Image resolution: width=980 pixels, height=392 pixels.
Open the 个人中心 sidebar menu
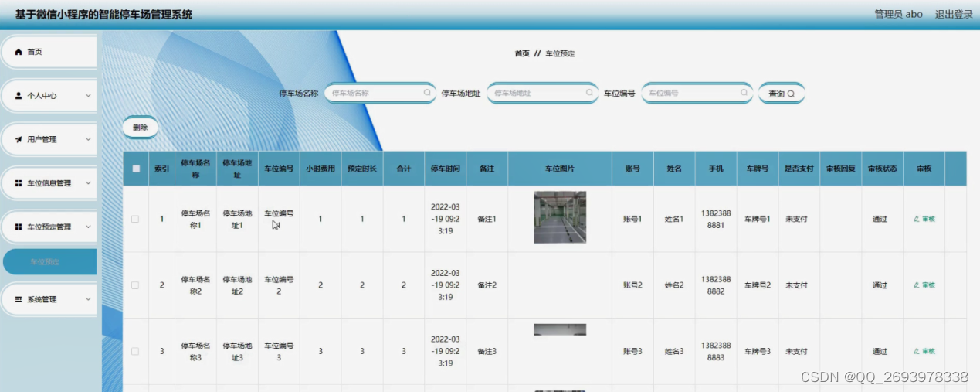click(x=49, y=96)
